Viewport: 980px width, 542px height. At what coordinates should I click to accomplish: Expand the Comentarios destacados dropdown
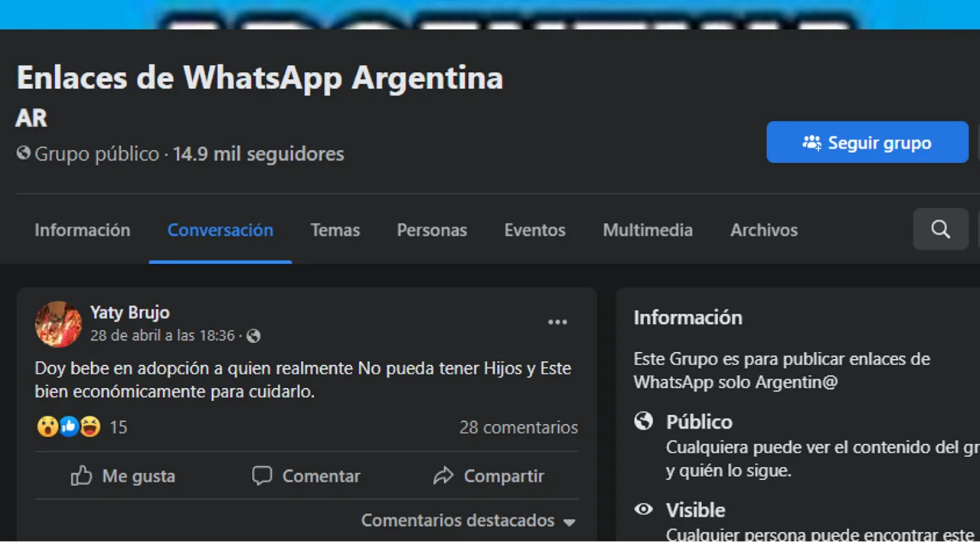tap(469, 521)
